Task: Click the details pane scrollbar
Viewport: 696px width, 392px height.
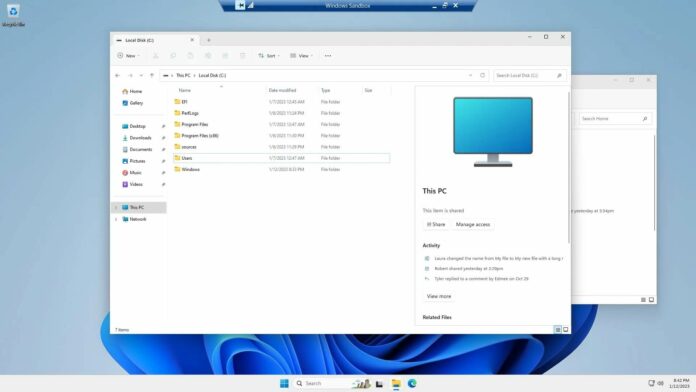Action: [569, 167]
